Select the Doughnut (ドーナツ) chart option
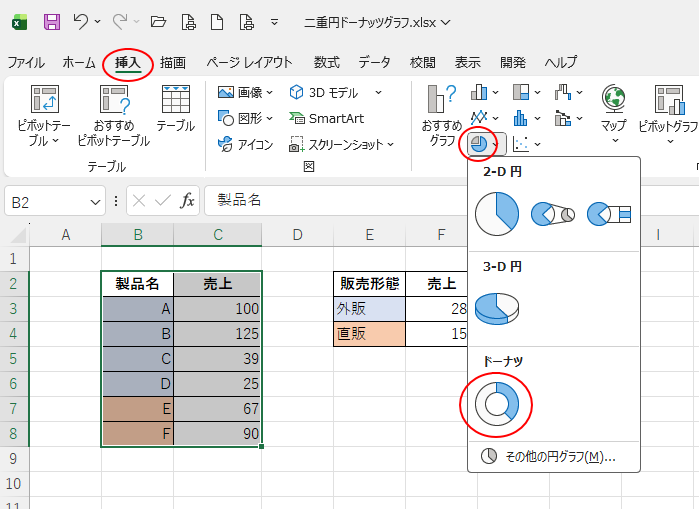This screenshot has height=509, width=699. click(497, 404)
